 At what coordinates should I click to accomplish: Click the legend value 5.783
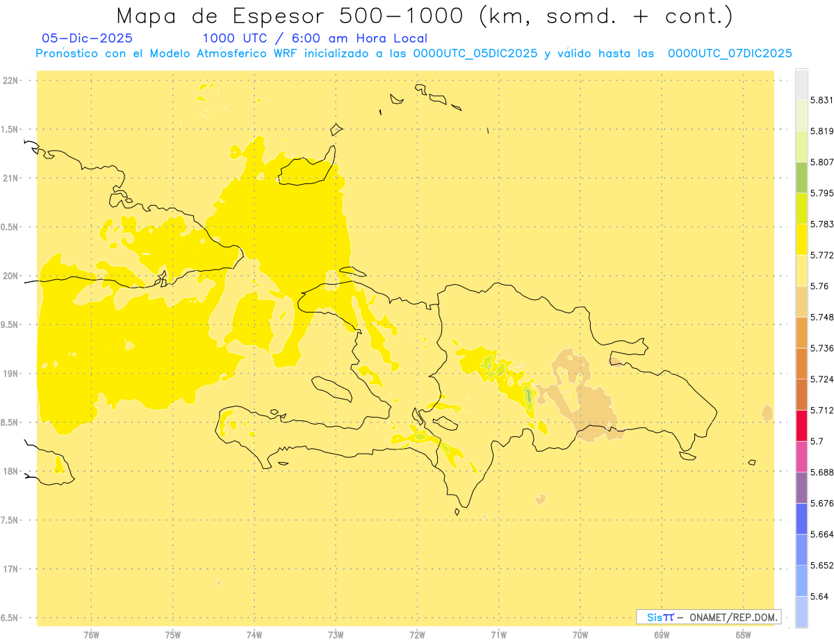tap(822, 224)
